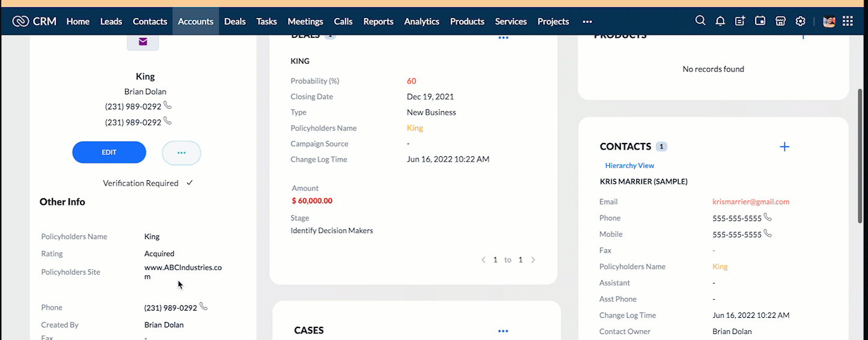This screenshot has height=340, width=868.
Task: Go to next deals page arrow
Action: point(533,260)
